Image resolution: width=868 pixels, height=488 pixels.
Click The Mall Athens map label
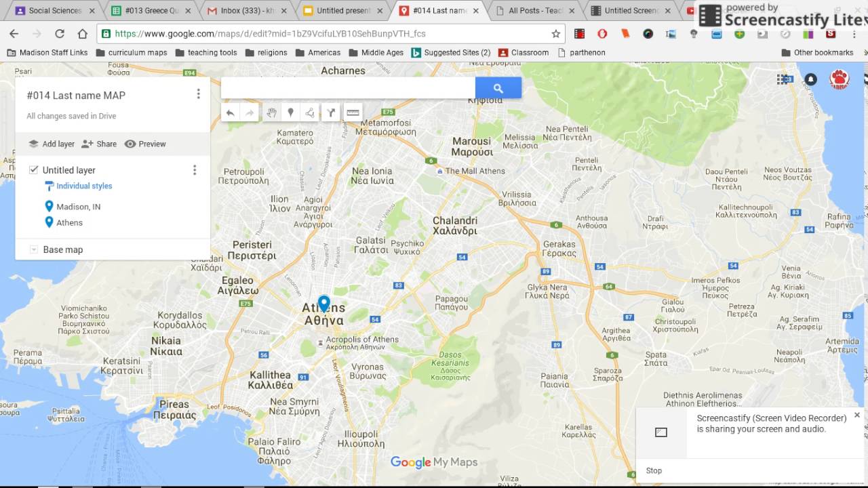(x=475, y=171)
